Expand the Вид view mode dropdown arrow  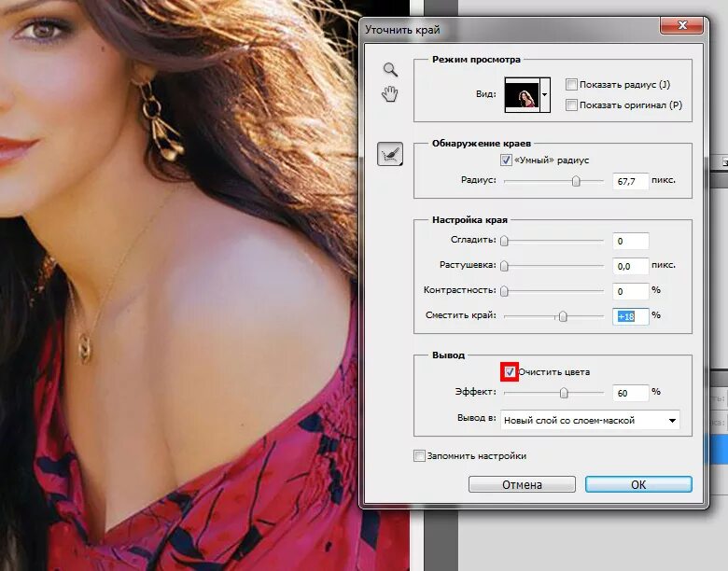click(545, 95)
